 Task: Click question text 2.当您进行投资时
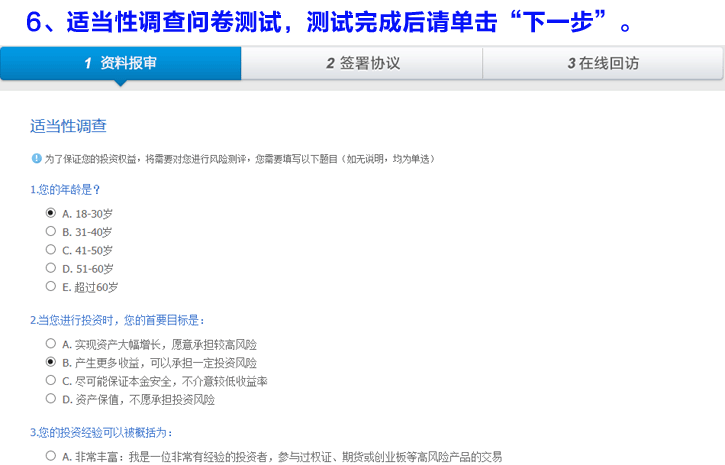(x=117, y=320)
